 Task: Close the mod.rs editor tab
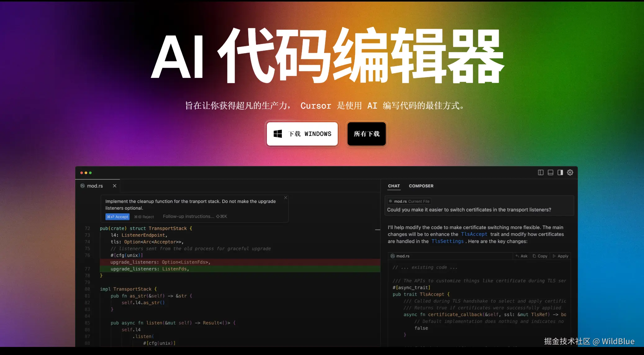115,186
